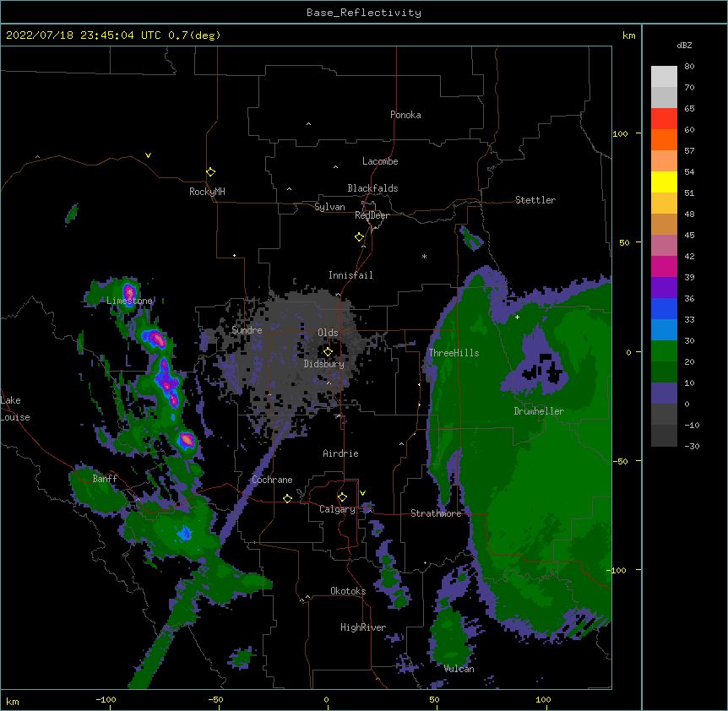The height and width of the screenshot is (711, 728).
Task: Click the dBZ legend heading
Action: pos(684,45)
